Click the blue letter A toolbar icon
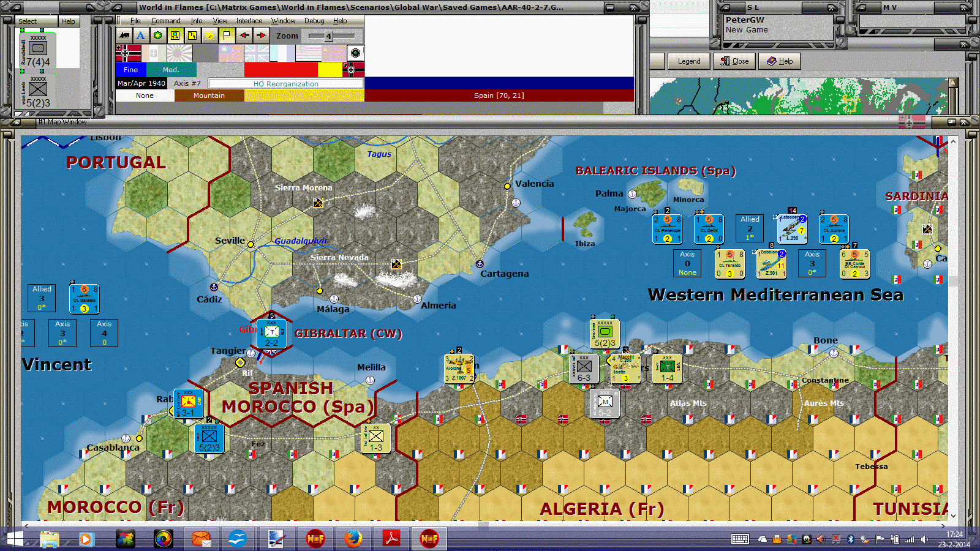980x551 pixels. 141,36
